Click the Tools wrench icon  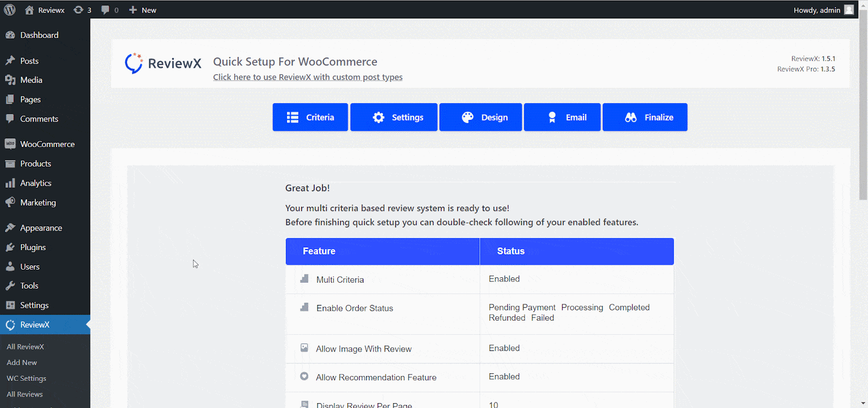[10, 285]
